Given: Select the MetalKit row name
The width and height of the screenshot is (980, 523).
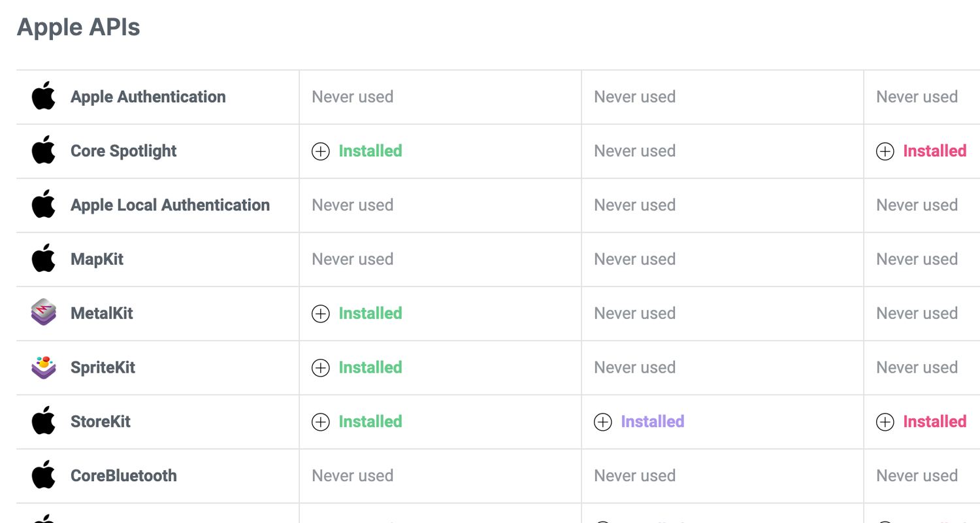Looking at the screenshot, I should [102, 313].
